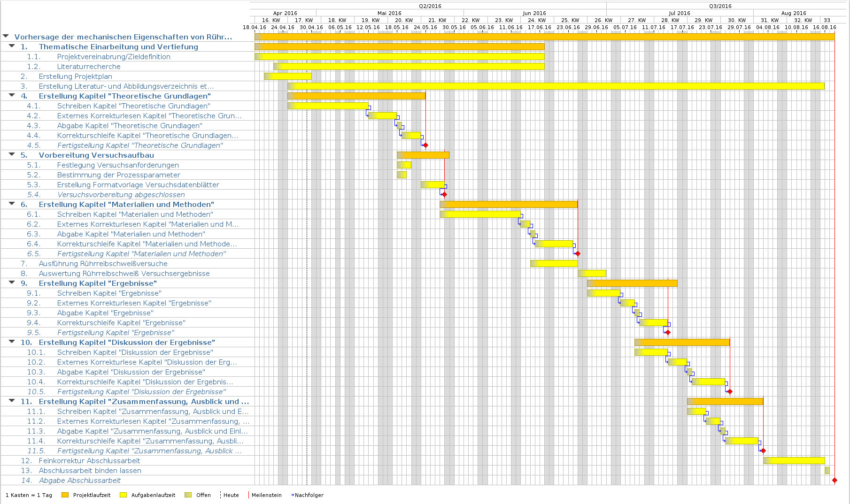
Task: Click Gantt bar for 'Feinkorrektur Abschlussarbeit'
Action: pyautogui.click(x=794, y=461)
